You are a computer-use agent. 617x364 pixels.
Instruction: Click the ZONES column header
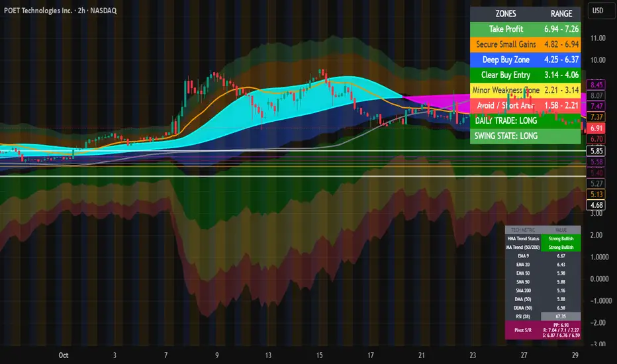(x=506, y=14)
